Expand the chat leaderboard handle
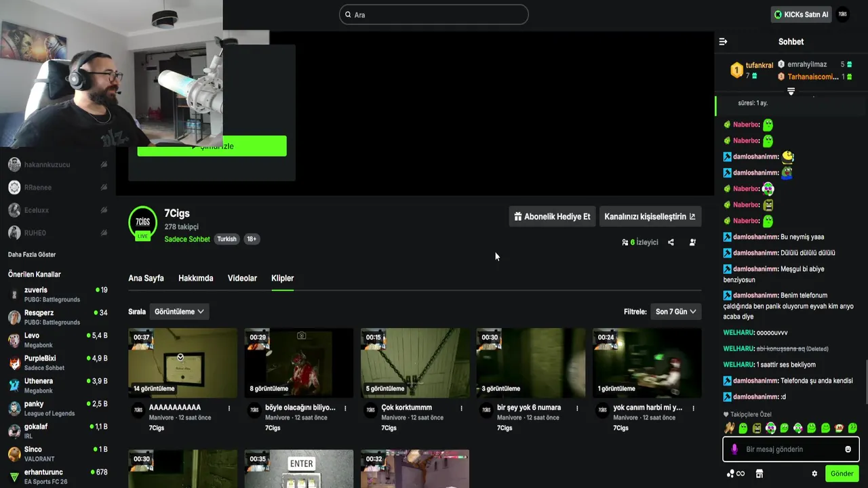The height and width of the screenshot is (488, 868). (791, 91)
